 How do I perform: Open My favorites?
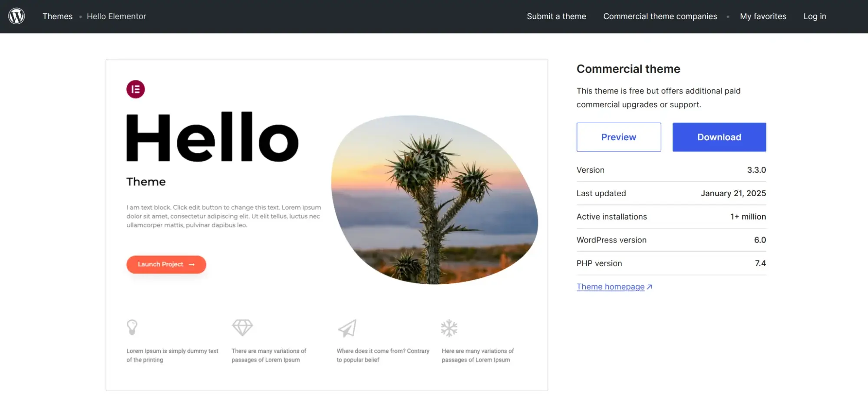click(x=763, y=16)
